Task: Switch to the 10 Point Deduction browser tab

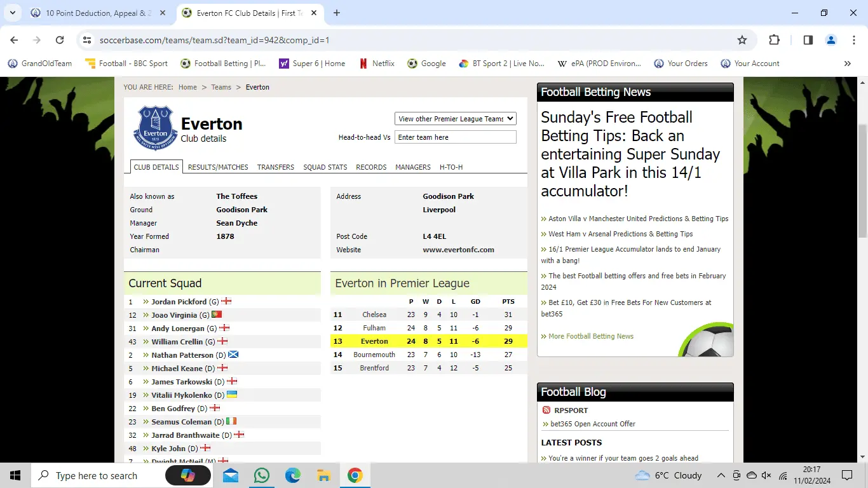Action: [x=98, y=13]
